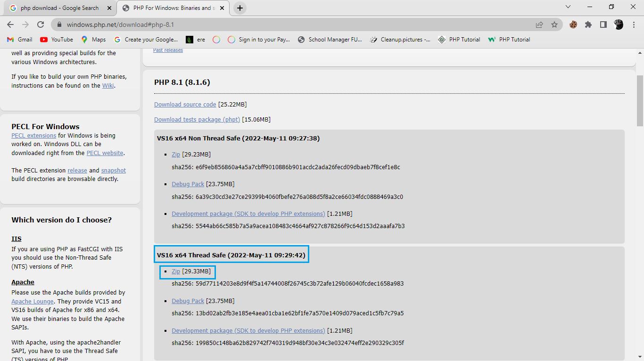The width and height of the screenshot is (644, 361).
Task: Open the user profile avatar
Action: click(619, 25)
